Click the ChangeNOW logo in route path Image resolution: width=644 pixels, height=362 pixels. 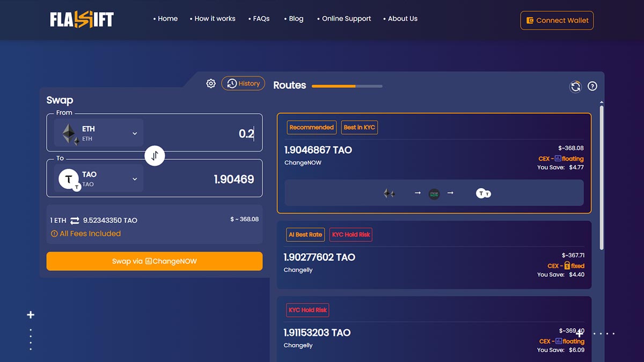click(434, 193)
